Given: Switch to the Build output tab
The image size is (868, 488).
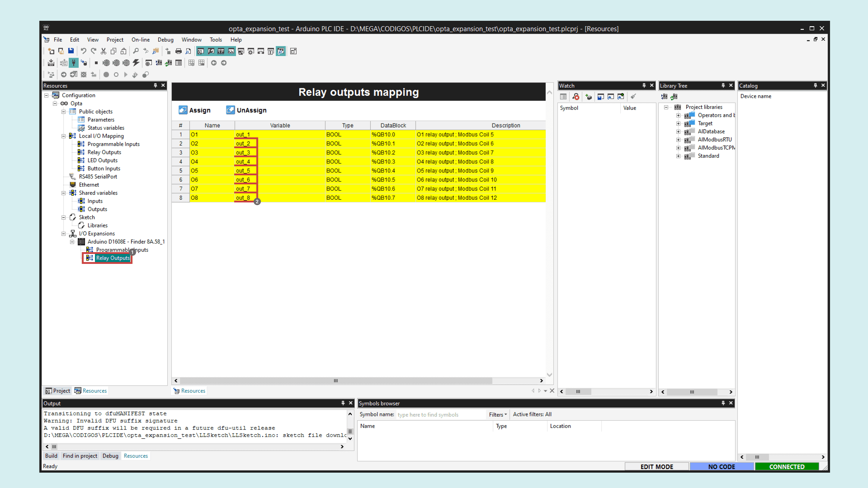Looking at the screenshot, I should [x=51, y=456].
